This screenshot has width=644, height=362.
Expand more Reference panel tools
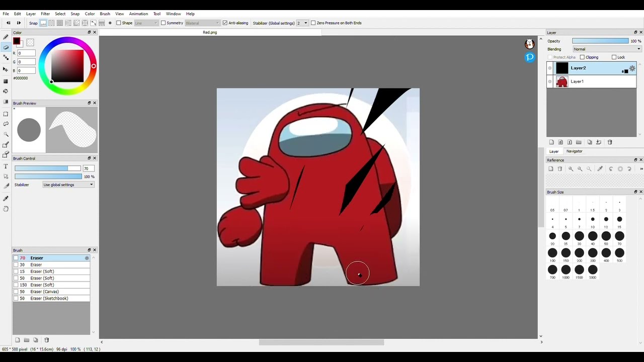click(641, 169)
